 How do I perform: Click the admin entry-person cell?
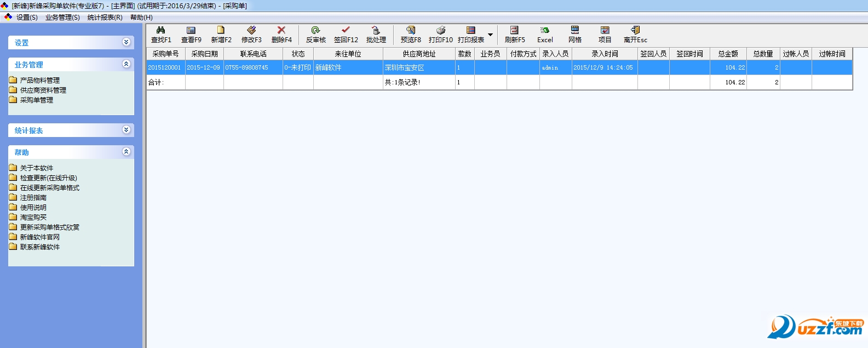click(x=556, y=67)
